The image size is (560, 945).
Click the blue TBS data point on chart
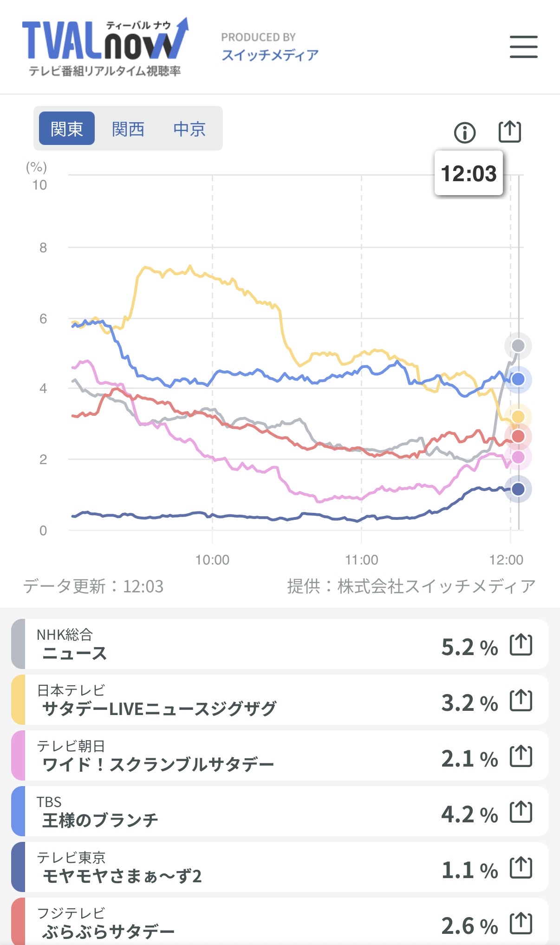(x=518, y=380)
